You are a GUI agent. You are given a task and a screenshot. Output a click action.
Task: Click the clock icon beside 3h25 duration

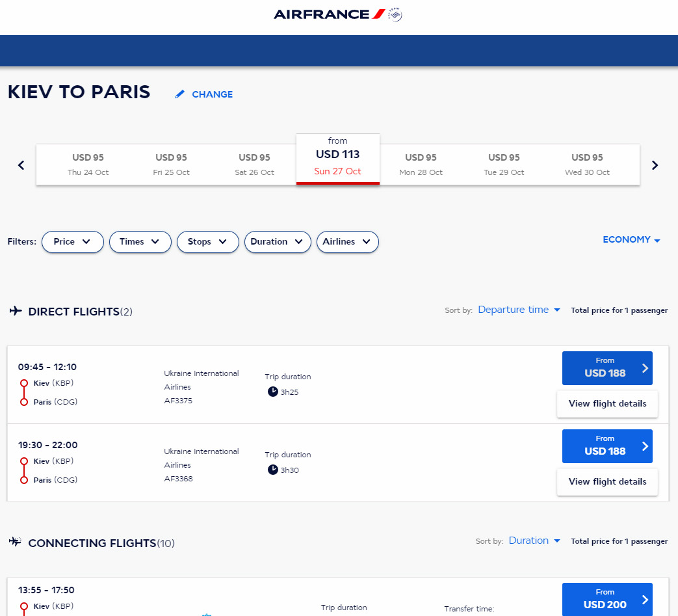tap(273, 392)
